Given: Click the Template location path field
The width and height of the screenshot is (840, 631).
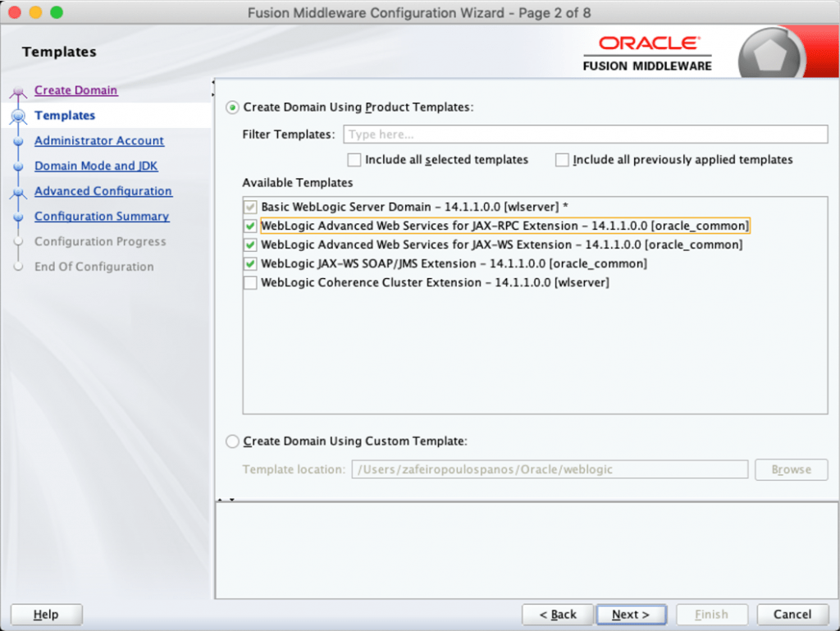Looking at the screenshot, I should coord(550,469).
